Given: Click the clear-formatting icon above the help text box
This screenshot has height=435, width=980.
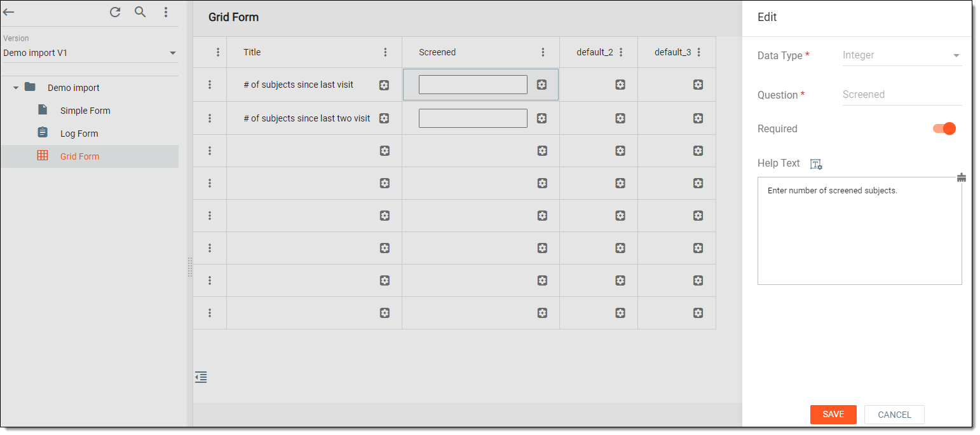Looking at the screenshot, I should point(961,178).
